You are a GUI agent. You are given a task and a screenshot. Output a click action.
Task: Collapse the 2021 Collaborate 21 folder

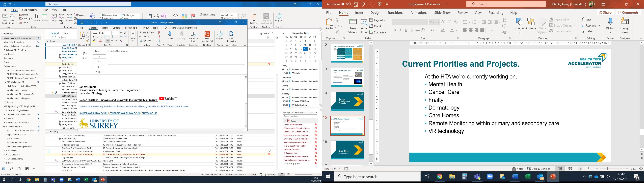coord(6,82)
